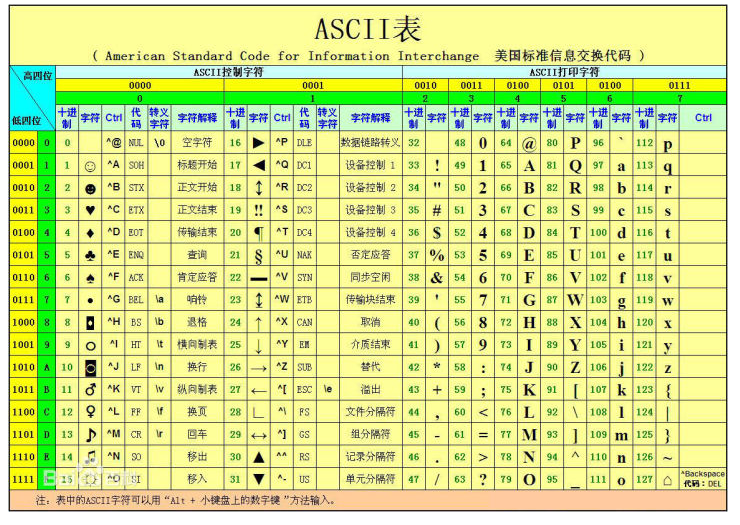Click the pilcrow paragraph symbol for decimal 20
Image resolution: width=740 pixels, height=525 pixels.
pyautogui.click(x=259, y=233)
